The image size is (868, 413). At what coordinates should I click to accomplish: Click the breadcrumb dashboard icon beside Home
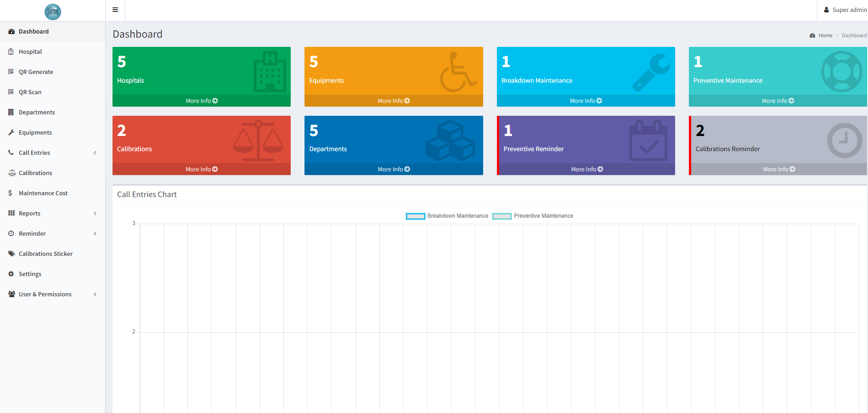812,35
